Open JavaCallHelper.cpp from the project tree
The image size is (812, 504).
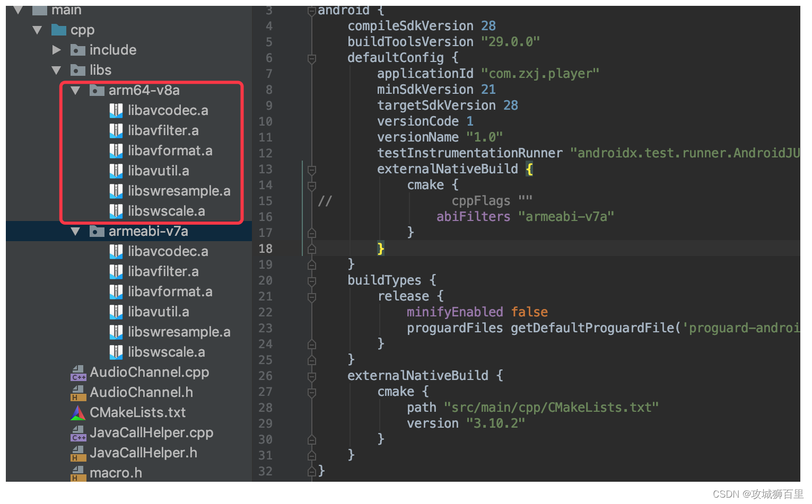click(152, 433)
